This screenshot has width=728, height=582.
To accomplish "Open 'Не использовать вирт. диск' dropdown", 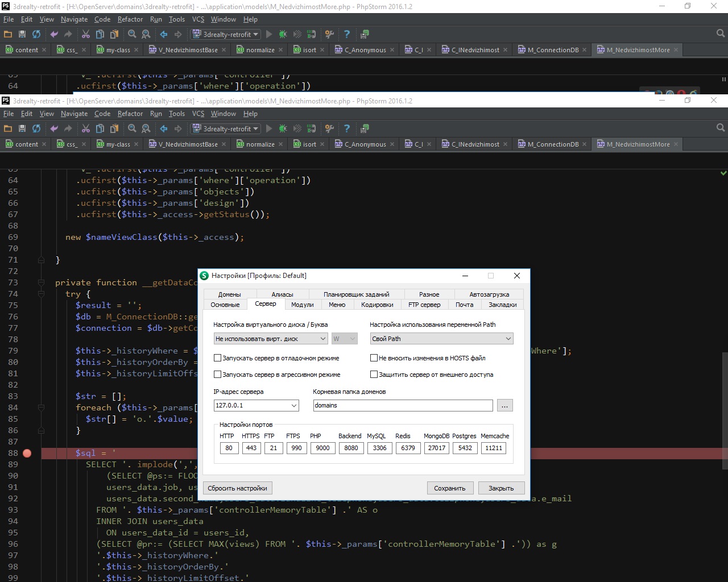I will 270,339.
